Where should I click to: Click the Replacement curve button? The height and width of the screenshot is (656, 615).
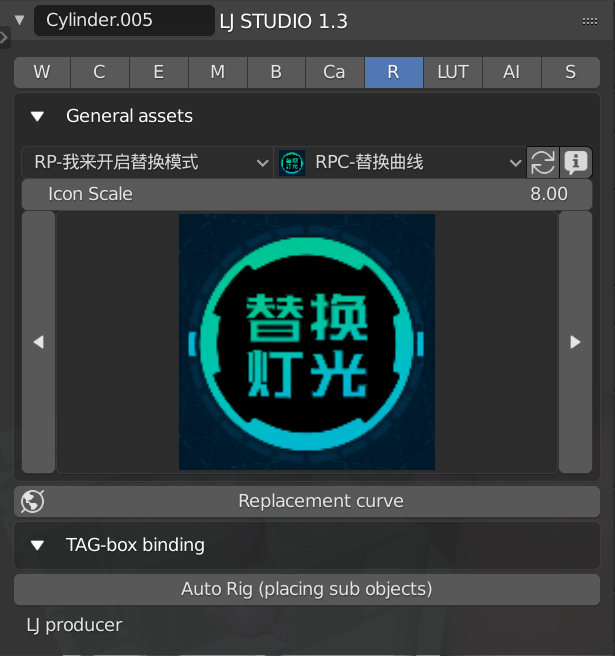tap(307, 501)
